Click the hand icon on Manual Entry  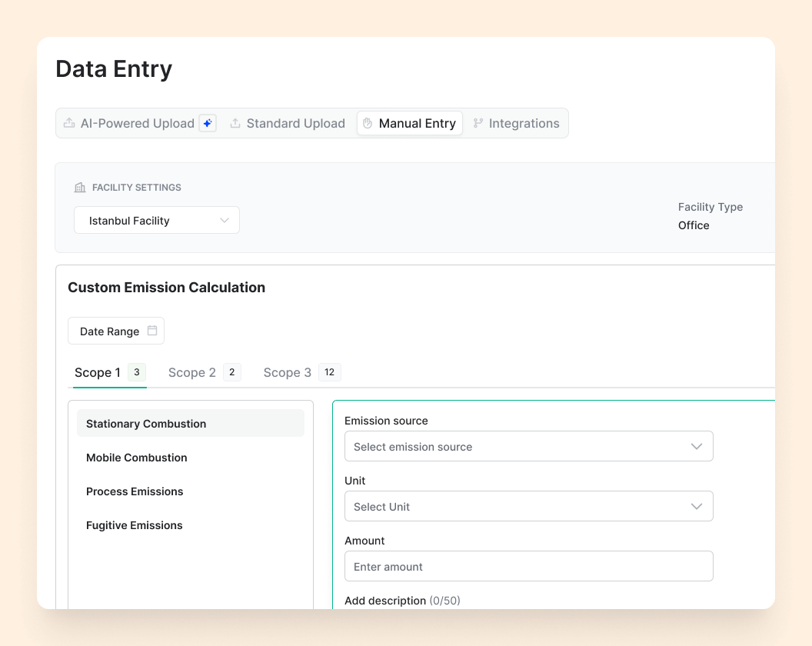point(368,123)
